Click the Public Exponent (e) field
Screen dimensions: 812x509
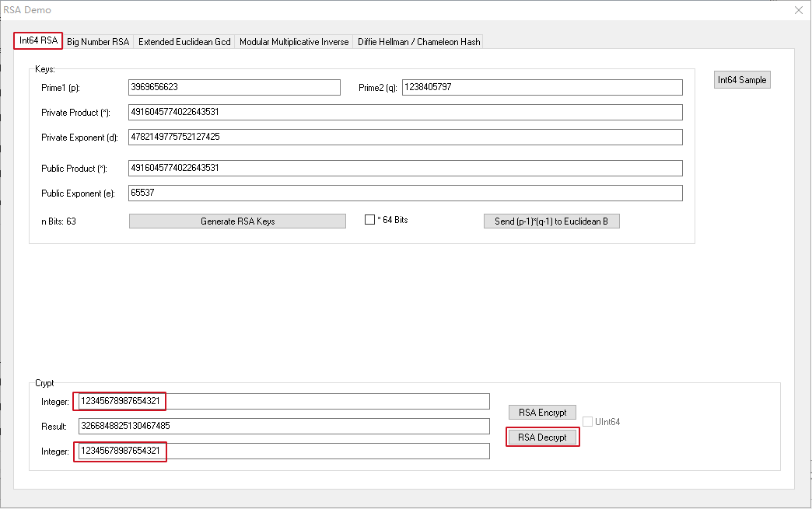tap(405, 193)
